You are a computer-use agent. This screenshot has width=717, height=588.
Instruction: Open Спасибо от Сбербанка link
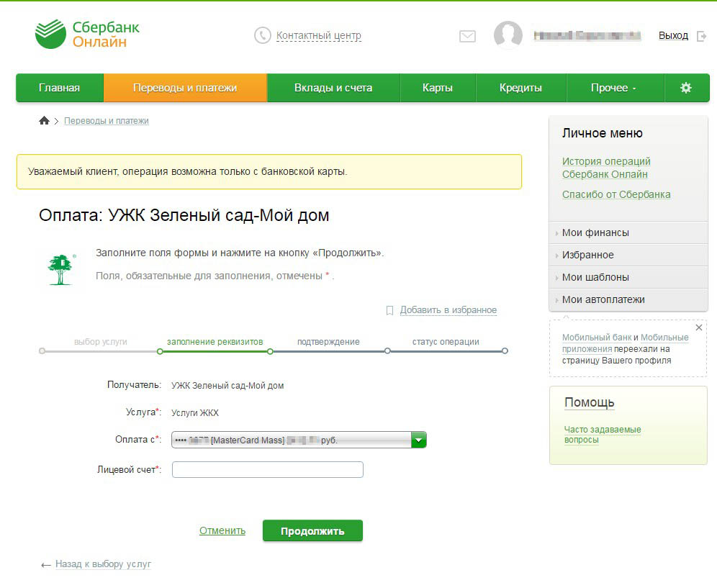pyautogui.click(x=616, y=194)
